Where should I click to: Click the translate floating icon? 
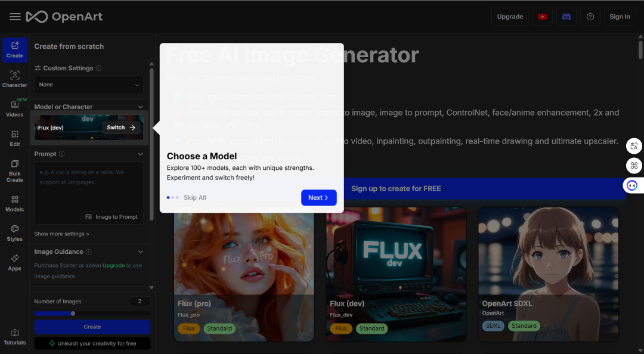[x=634, y=146]
